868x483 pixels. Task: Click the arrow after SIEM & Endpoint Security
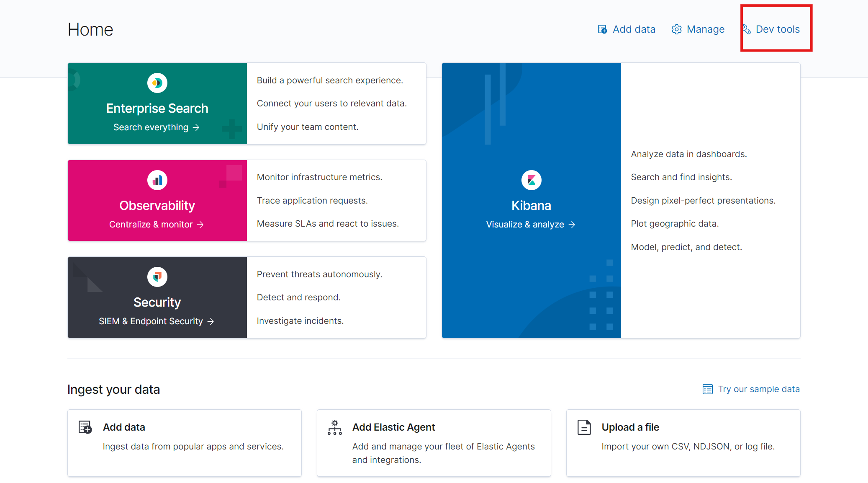tap(211, 321)
